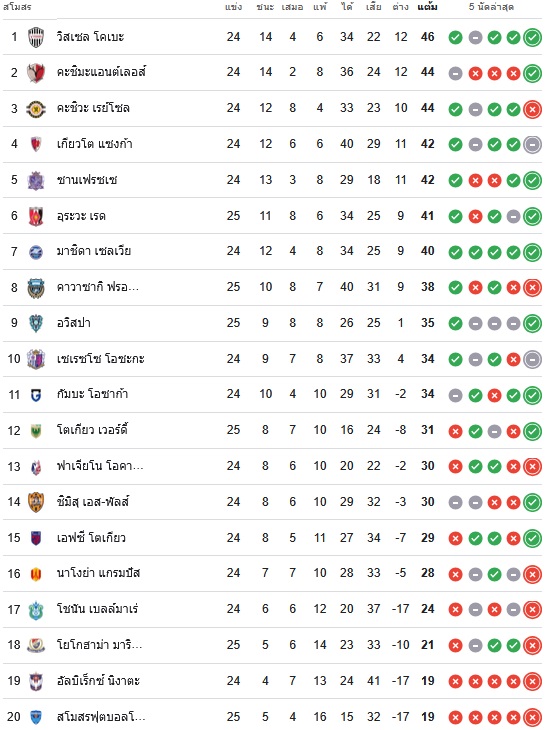Click the Vissel Kobe club crest
Screen dimensions: 547x730
36,37
